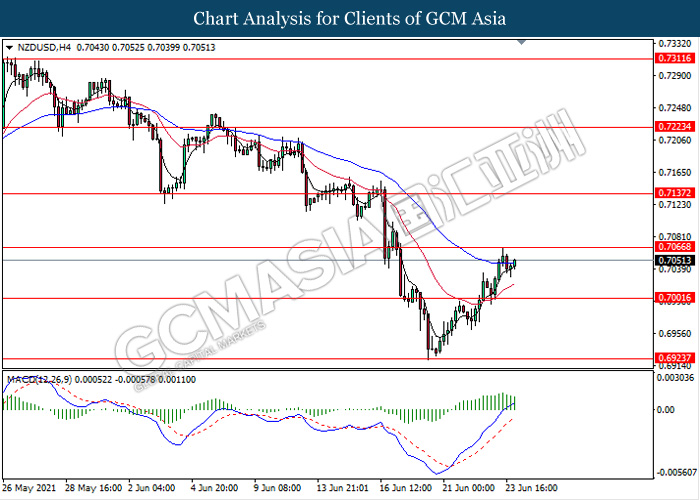Click the 0.70810 price scale value
Viewport: 700px width, 500px height.
[676, 237]
